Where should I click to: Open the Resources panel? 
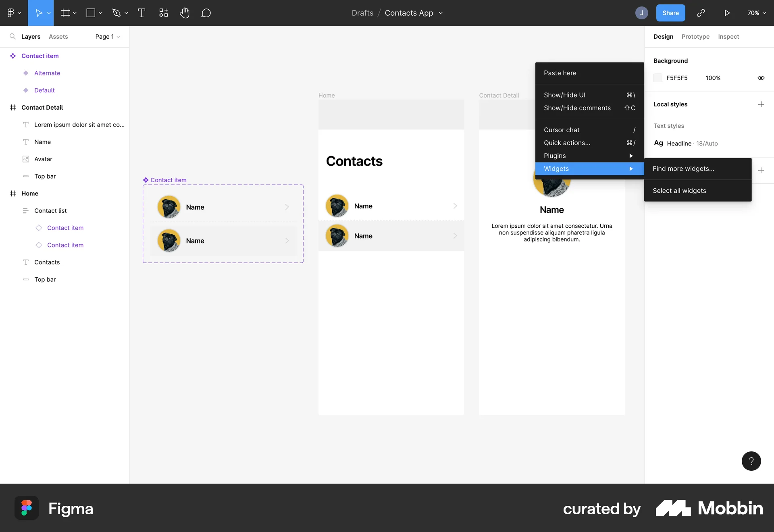pyautogui.click(x=163, y=12)
